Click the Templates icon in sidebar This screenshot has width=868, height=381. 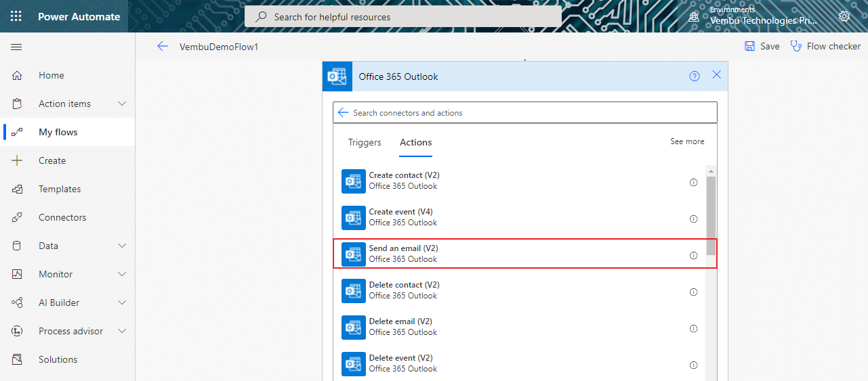coord(18,189)
